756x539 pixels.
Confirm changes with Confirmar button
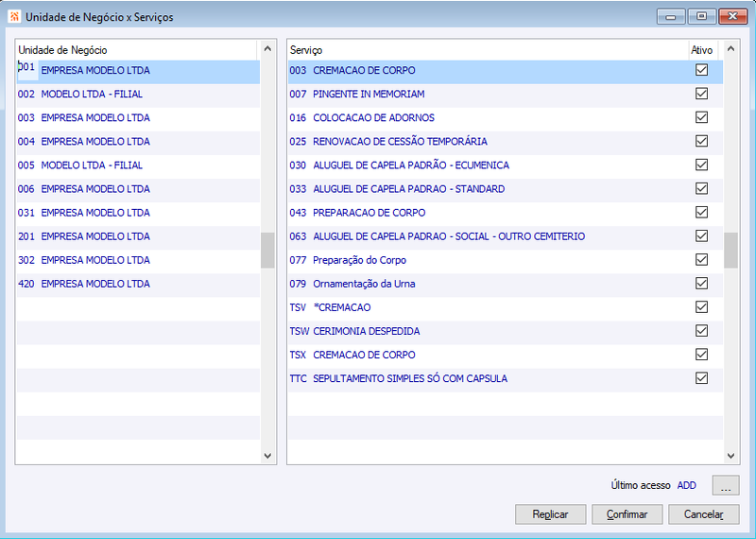coord(627,514)
